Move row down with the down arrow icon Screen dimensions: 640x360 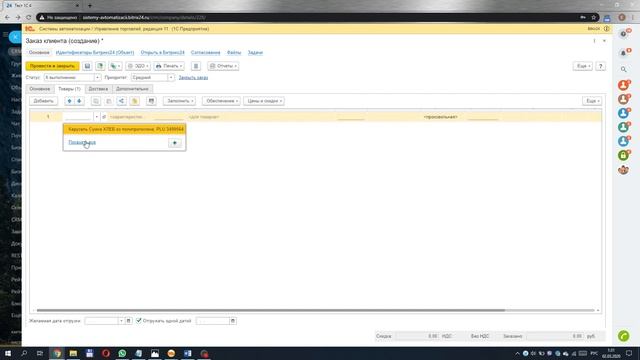click(x=79, y=101)
